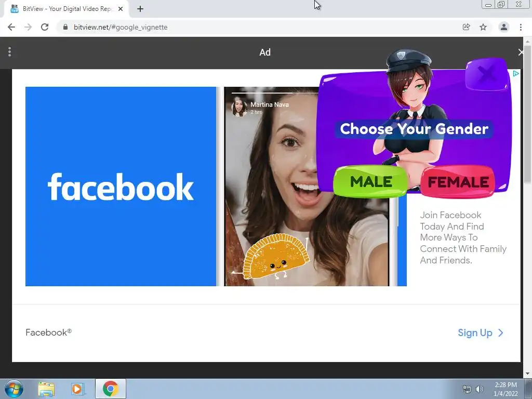This screenshot has height=399, width=532.
Task: Share this page from address bar
Action: (467, 27)
